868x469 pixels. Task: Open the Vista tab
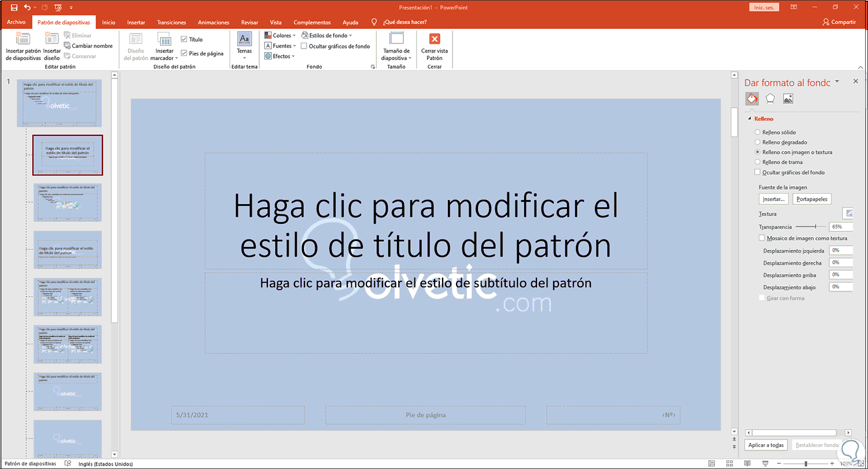coord(276,23)
